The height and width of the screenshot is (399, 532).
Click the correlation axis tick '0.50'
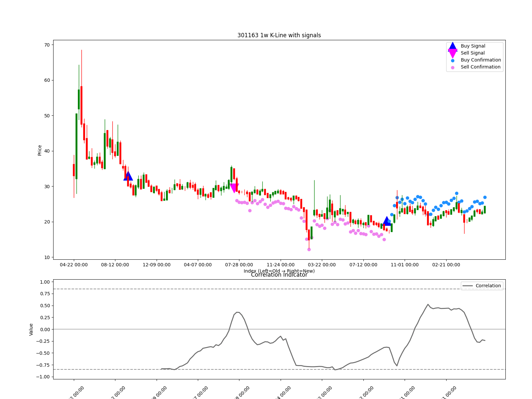click(x=45, y=306)
